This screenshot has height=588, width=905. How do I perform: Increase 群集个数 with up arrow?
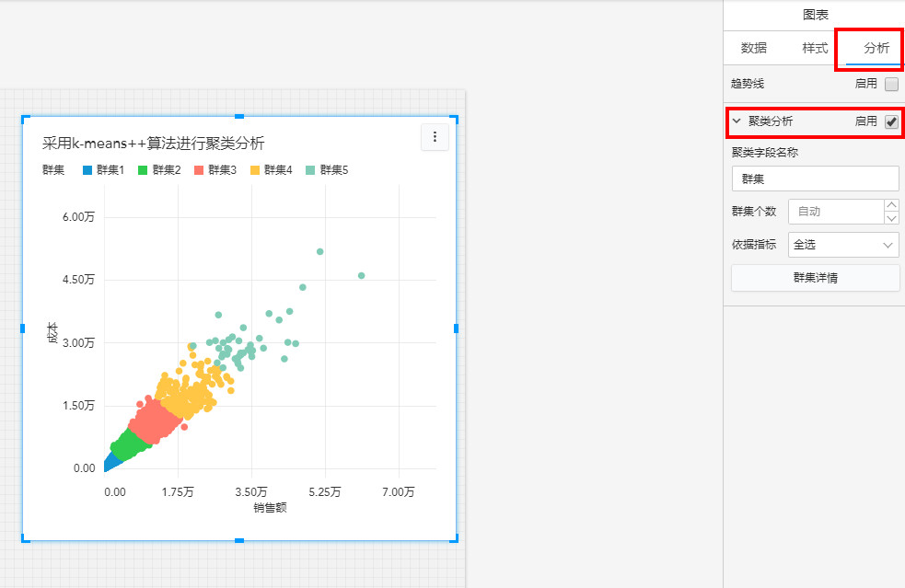(891, 205)
